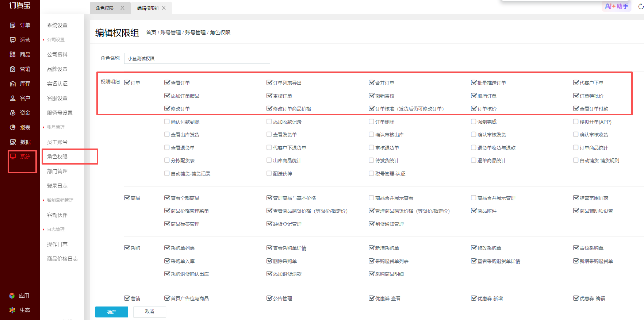Screen dimensions: 644x320
Task: Click the 取消 cancel button
Action: pyautogui.click(x=150, y=312)
